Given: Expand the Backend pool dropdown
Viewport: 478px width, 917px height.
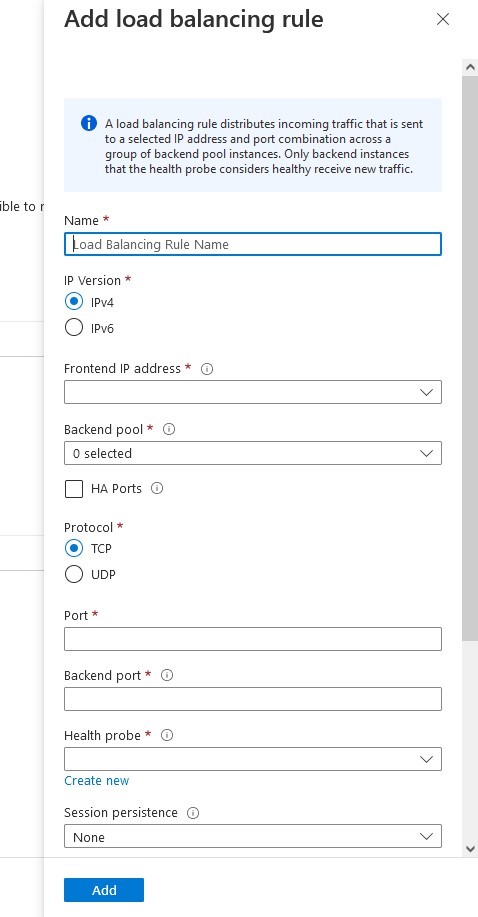Looking at the screenshot, I should pyautogui.click(x=253, y=453).
